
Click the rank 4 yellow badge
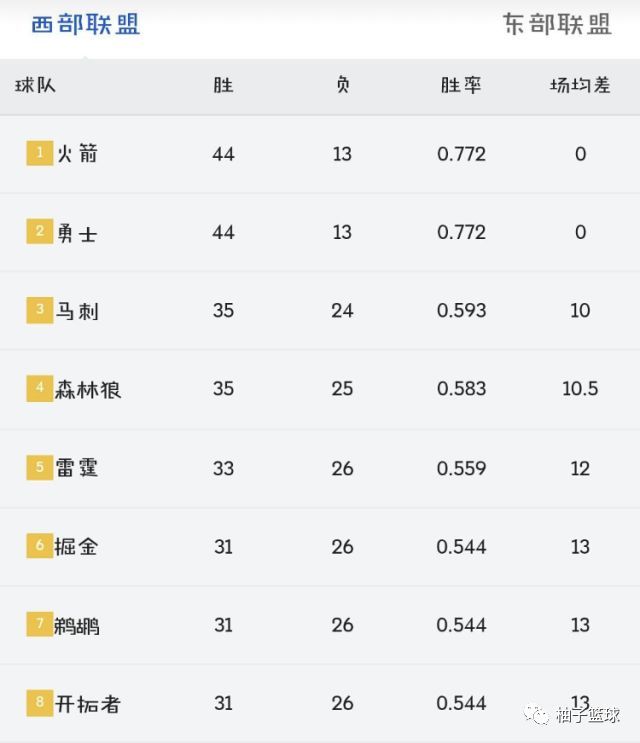click(40, 388)
